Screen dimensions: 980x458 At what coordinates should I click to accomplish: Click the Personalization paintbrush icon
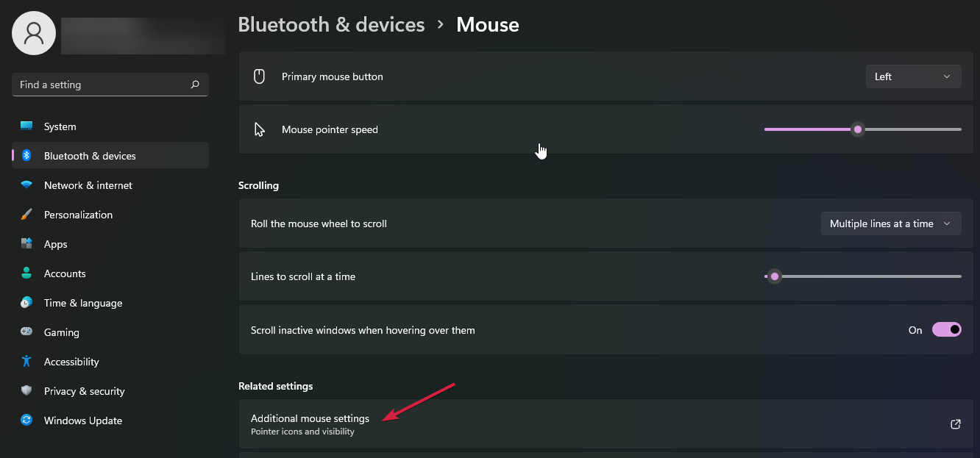(x=26, y=215)
